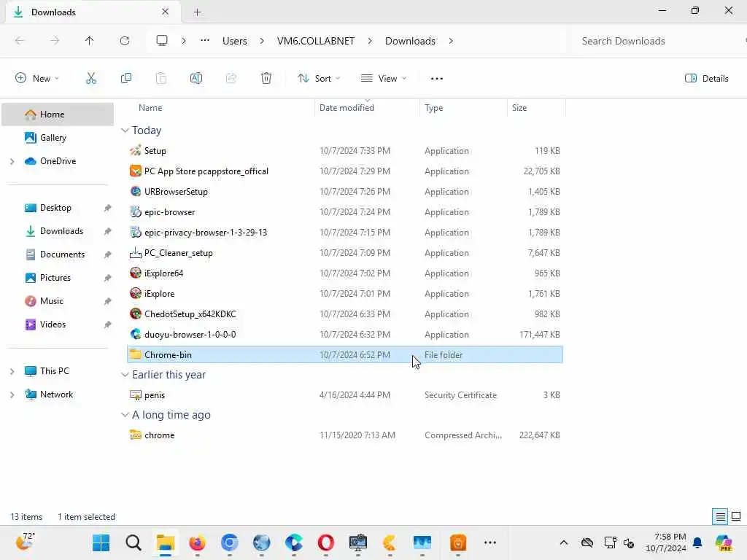Viewport: 747px width, 560px height.
Task: Select duoyu-browser-1-0-0-0 file
Action: coord(345,335)
